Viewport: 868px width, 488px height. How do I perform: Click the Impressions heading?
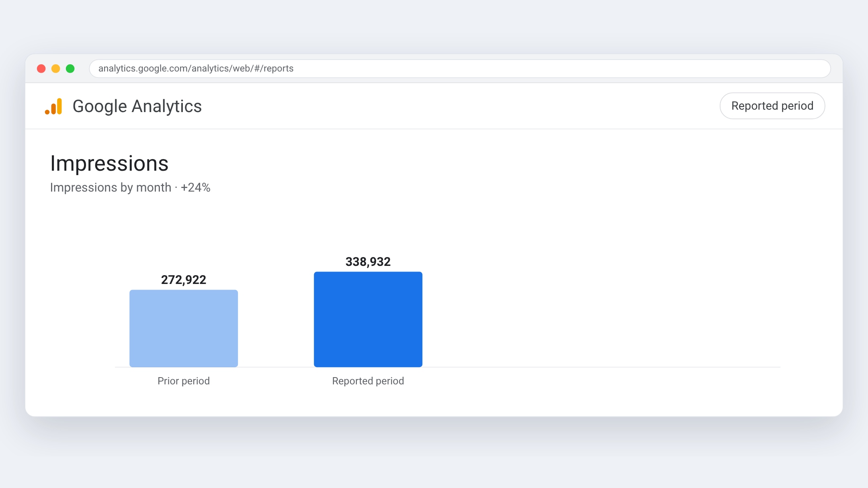tap(109, 163)
